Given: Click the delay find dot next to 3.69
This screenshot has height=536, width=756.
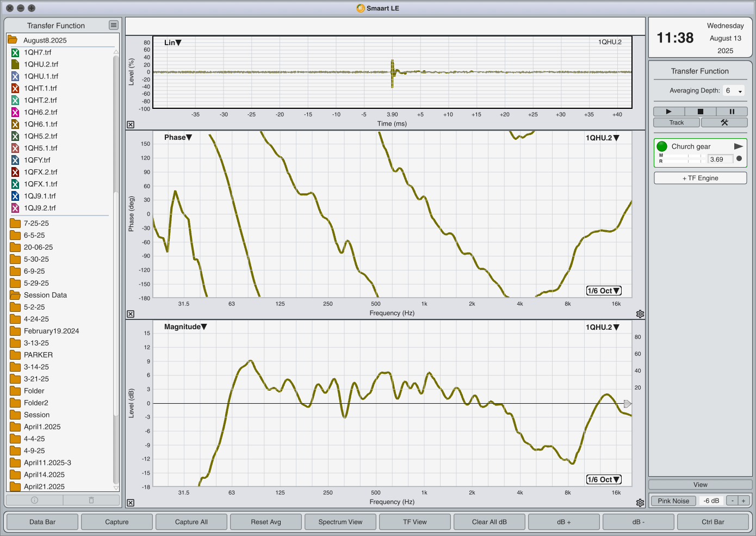Looking at the screenshot, I should (739, 159).
